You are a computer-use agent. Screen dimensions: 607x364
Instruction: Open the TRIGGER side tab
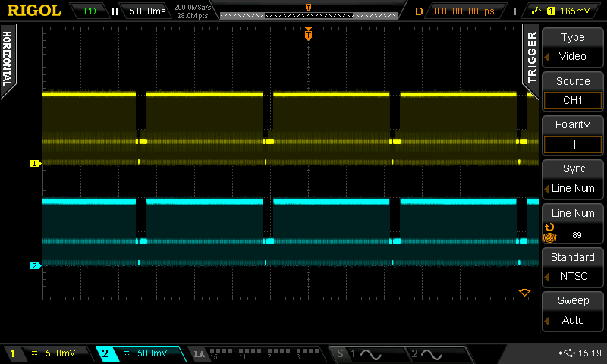pos(531,57)
